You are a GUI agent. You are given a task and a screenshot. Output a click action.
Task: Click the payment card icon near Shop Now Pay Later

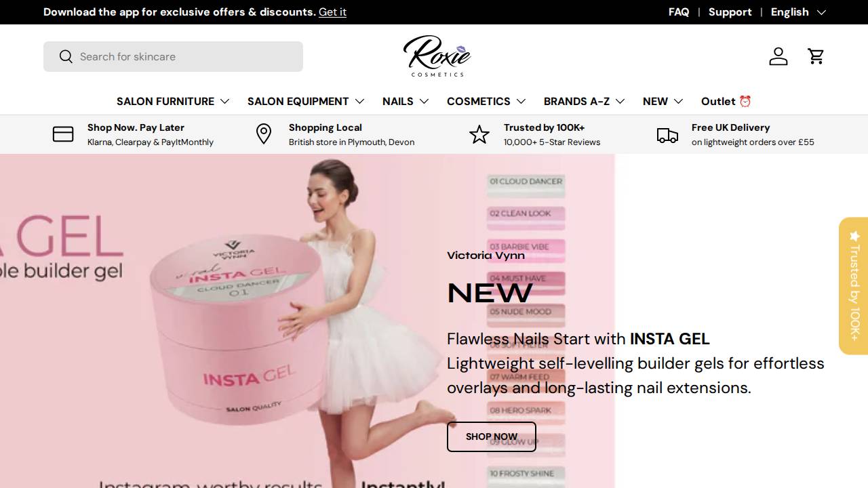tap(62, 134)
